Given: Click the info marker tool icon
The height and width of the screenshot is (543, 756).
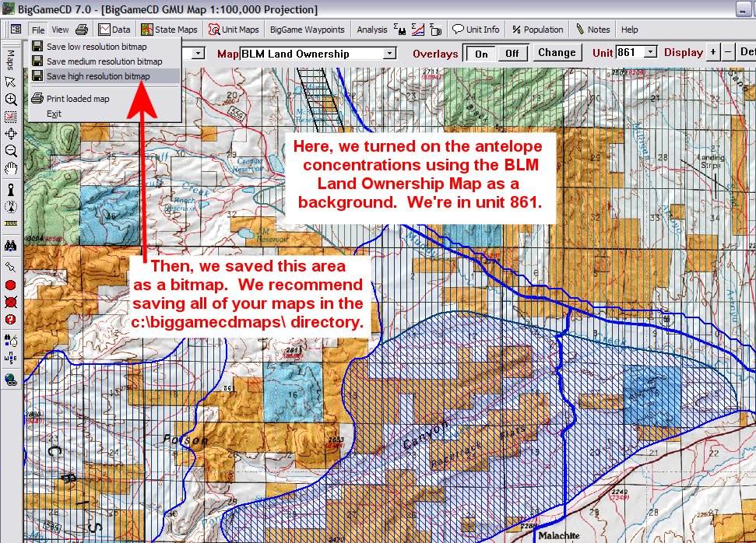Looking at the screenshot, I should click(11, 190).
